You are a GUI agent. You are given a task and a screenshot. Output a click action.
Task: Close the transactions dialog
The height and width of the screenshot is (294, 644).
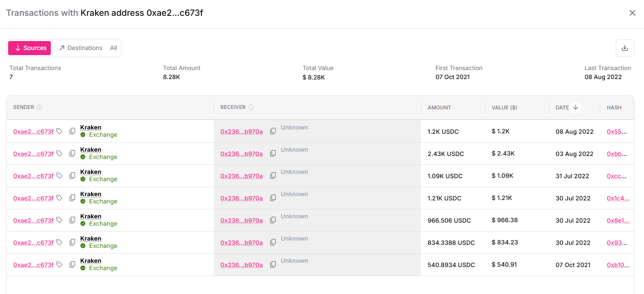point(632,13)
